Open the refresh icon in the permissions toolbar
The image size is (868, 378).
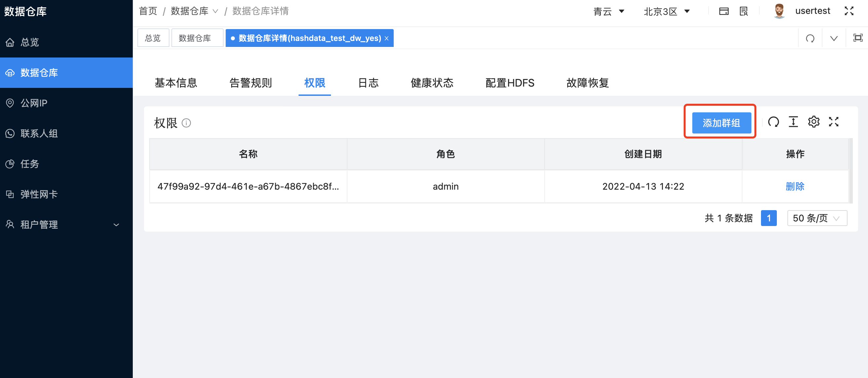click(774, 122)
